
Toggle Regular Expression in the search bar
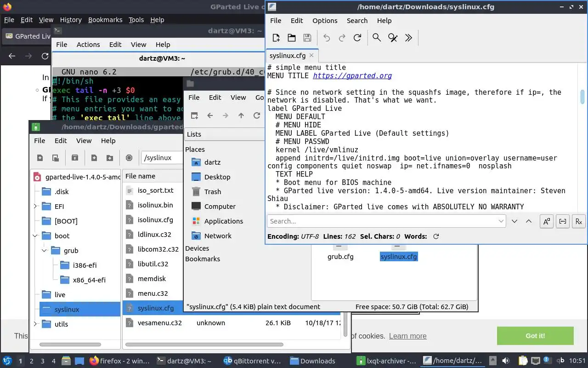click(x=579, y=221)
